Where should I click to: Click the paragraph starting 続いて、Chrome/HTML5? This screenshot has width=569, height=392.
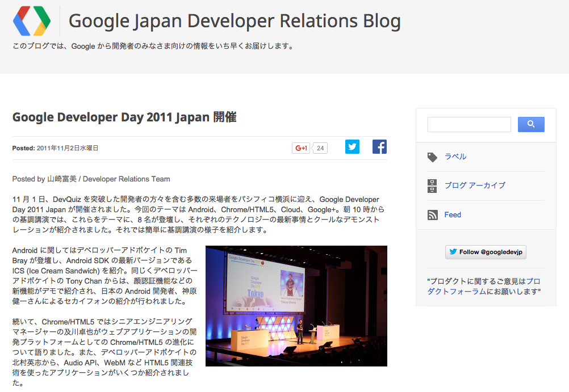[104, 352]
